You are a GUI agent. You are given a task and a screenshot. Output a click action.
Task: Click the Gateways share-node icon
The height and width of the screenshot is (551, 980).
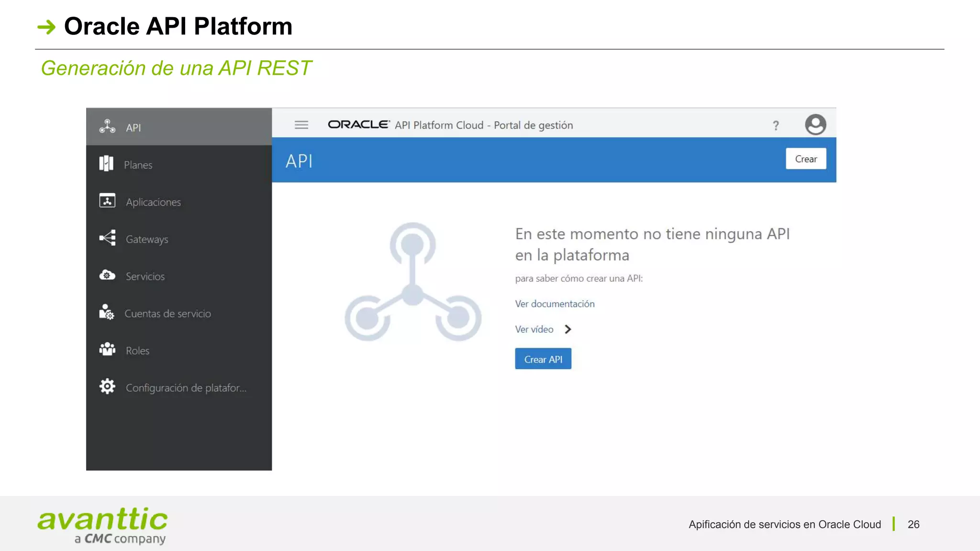(x=107, y=238)
